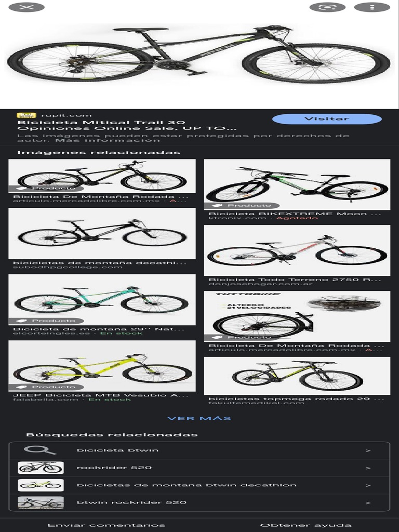Click Producto tag on Tuttobike image

(242, 337)
